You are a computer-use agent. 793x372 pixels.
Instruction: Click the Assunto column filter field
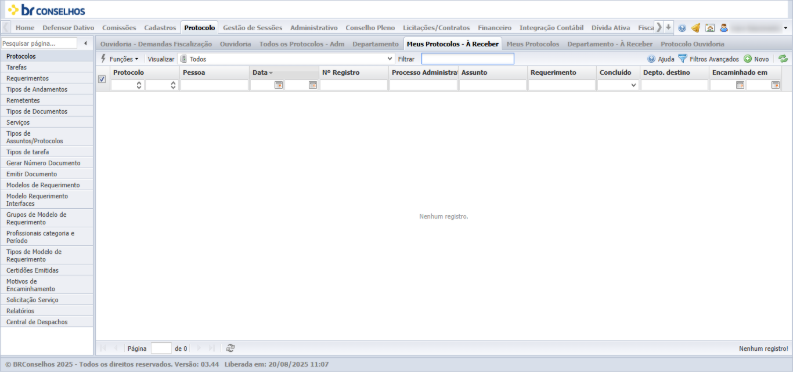pyautogui.click(x=493, y=85)
